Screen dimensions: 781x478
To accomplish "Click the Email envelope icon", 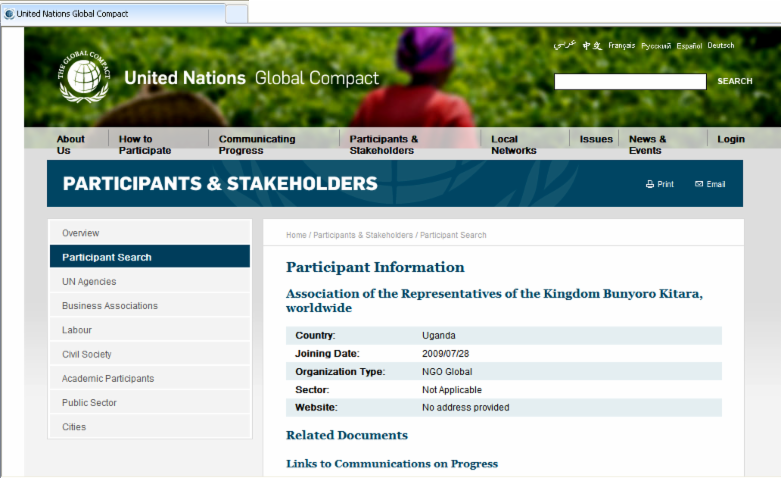I will [699, 184].
